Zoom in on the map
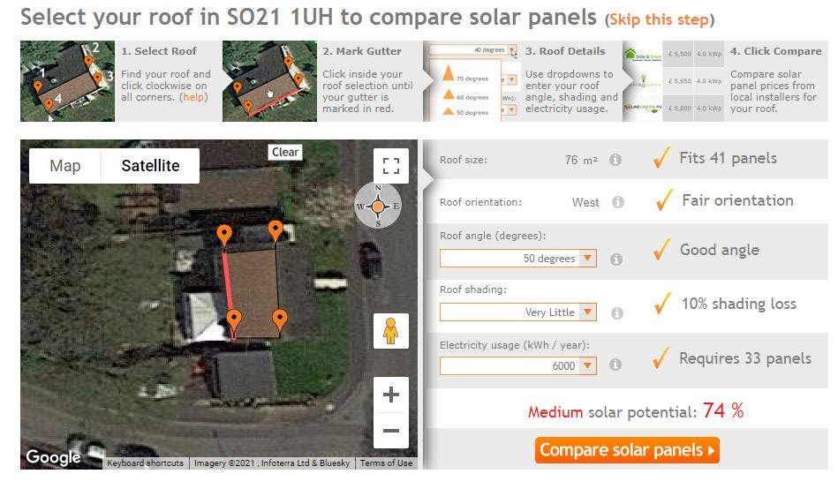This screenshot has height=504, width=838. (x=390, y=395)
